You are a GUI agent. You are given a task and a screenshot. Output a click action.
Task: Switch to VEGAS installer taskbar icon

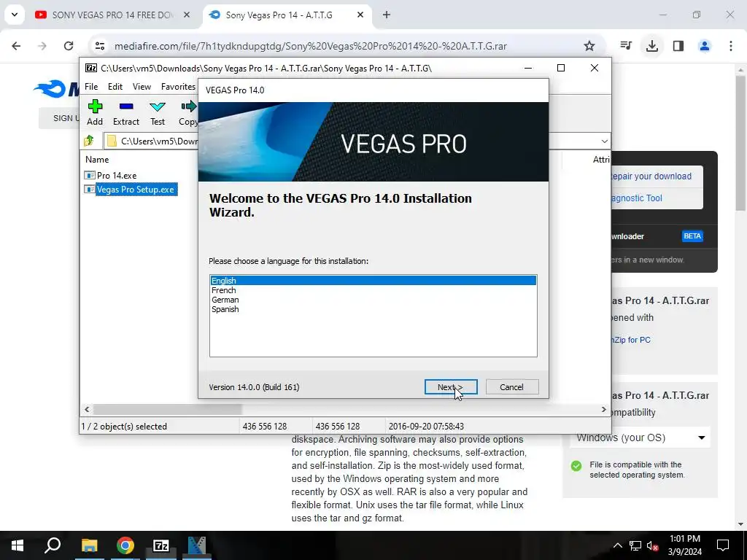click(x=197, y=545)
